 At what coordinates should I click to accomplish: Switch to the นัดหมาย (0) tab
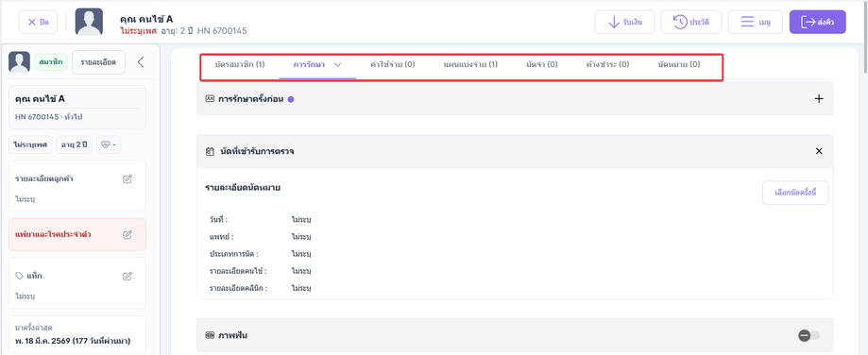tap(679, 65)
